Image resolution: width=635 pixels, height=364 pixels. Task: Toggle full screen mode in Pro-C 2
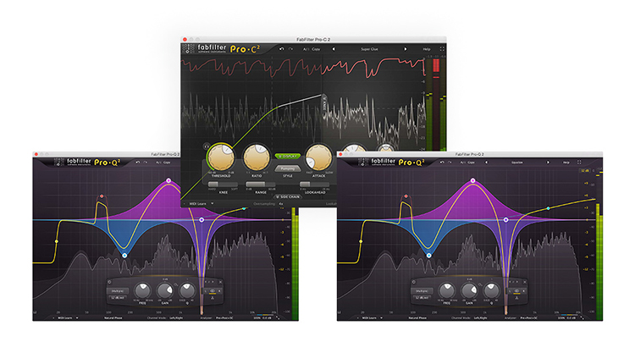tap(442, 49)
